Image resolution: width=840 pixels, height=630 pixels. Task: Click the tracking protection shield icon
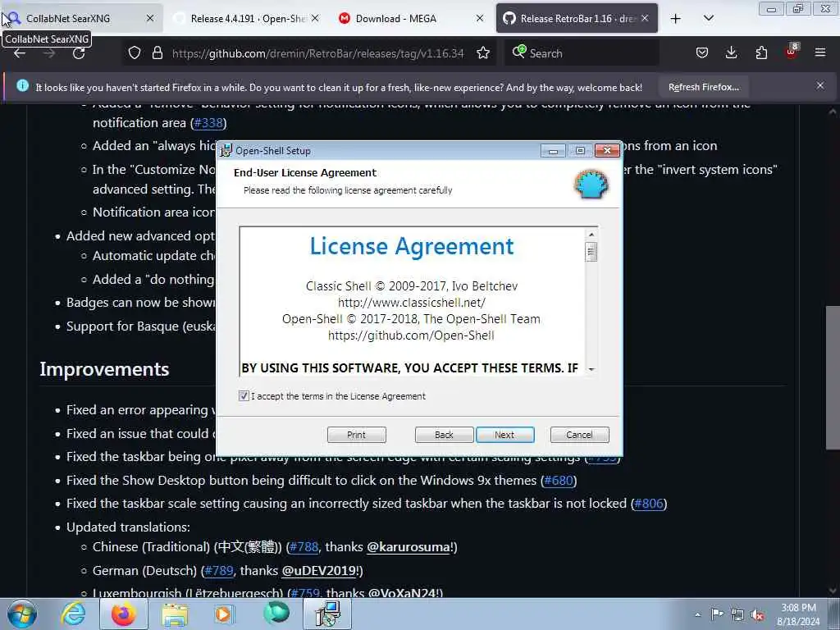135,53
